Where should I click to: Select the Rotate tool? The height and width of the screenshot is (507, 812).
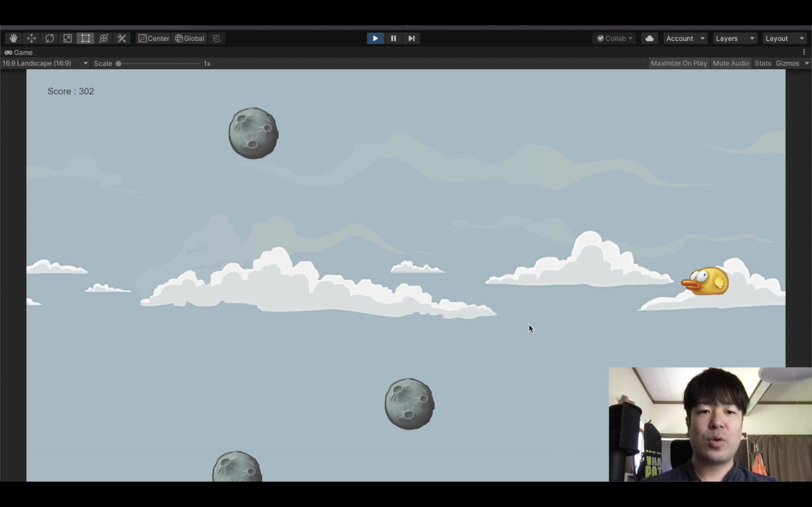coord(49,38)
